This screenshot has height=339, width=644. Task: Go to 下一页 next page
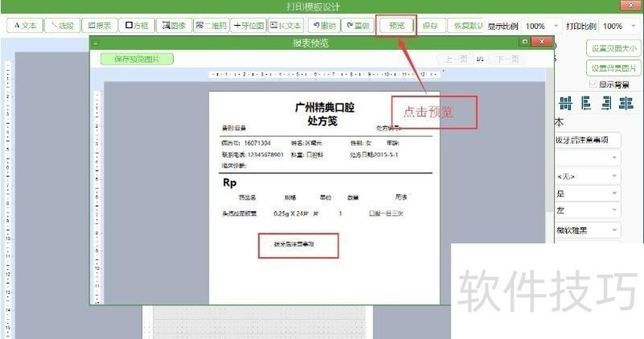tap(508, 59)
